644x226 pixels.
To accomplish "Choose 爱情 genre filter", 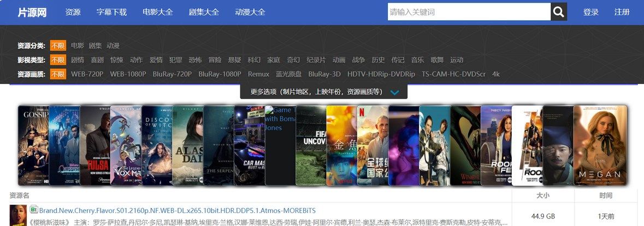I will coord(156,60).
